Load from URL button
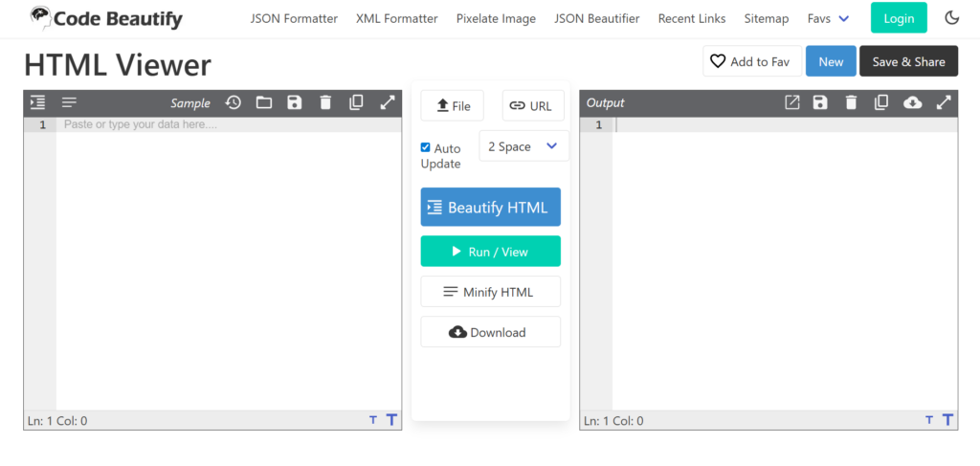Screen dimensions: 980x466 tap(533, 105)
